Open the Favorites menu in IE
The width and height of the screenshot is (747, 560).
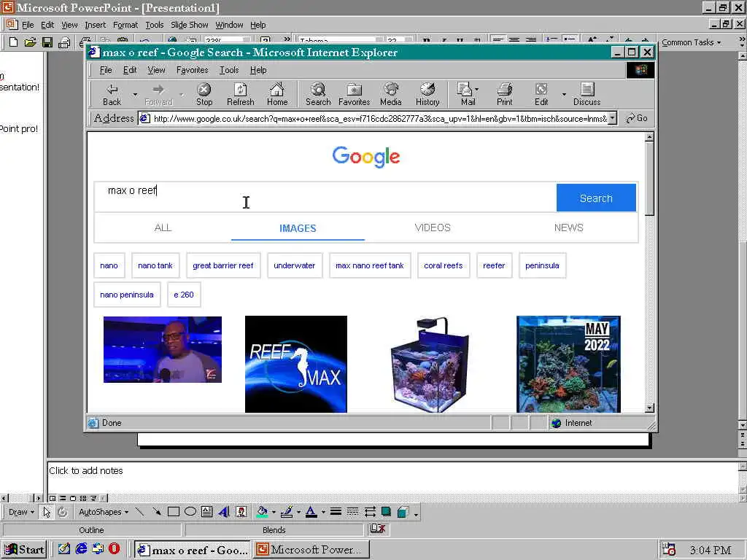click(x=193, y=70)
